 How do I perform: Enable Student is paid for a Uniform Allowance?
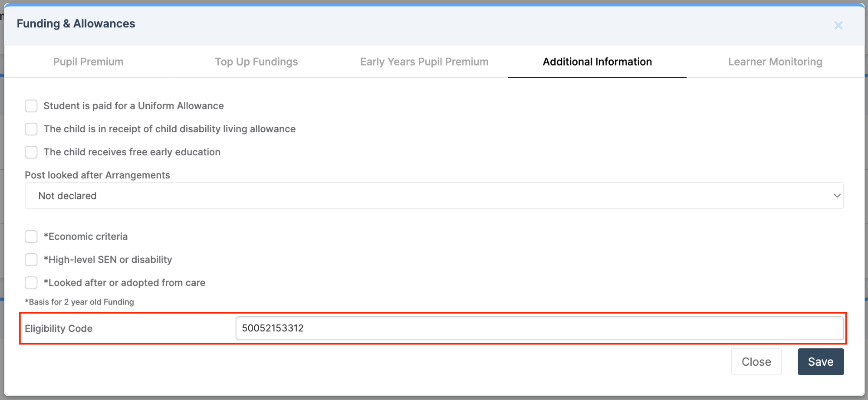coord(31,106)
